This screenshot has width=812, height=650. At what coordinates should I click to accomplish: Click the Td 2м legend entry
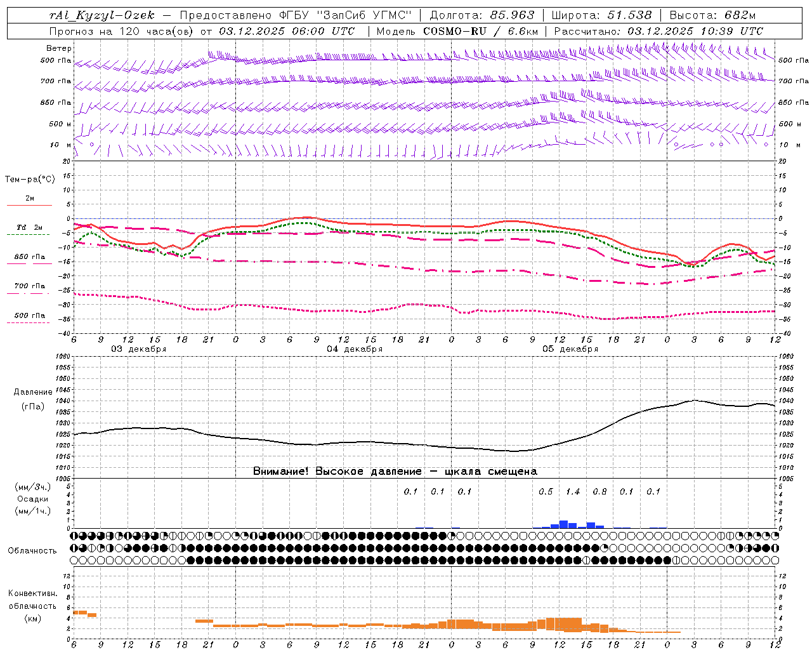pos(29,227)
